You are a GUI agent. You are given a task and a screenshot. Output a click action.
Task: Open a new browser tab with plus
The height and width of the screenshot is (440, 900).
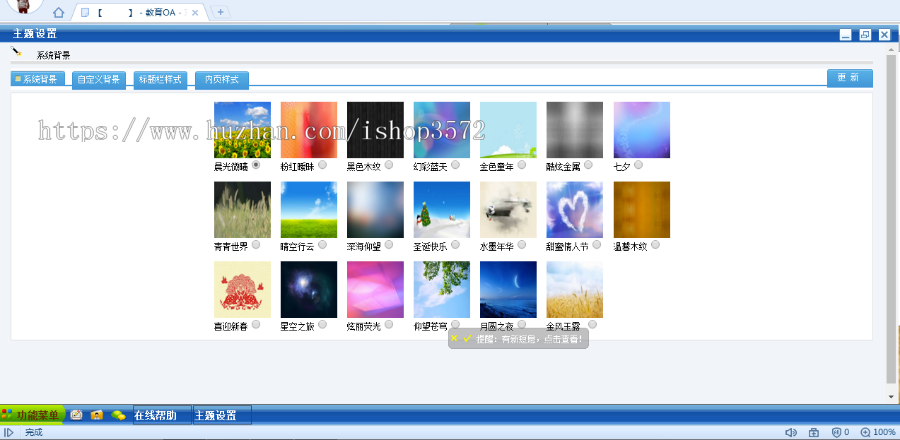point(220,12)
